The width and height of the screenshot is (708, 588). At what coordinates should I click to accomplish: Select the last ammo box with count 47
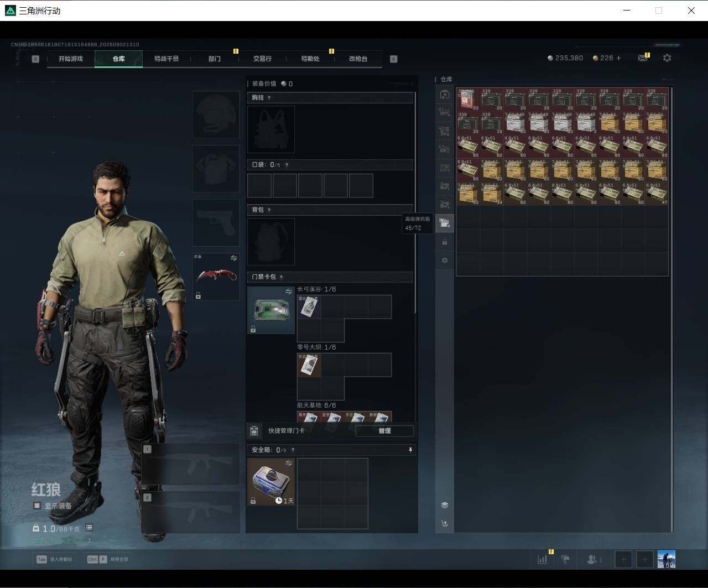click(x=657, y=194)
